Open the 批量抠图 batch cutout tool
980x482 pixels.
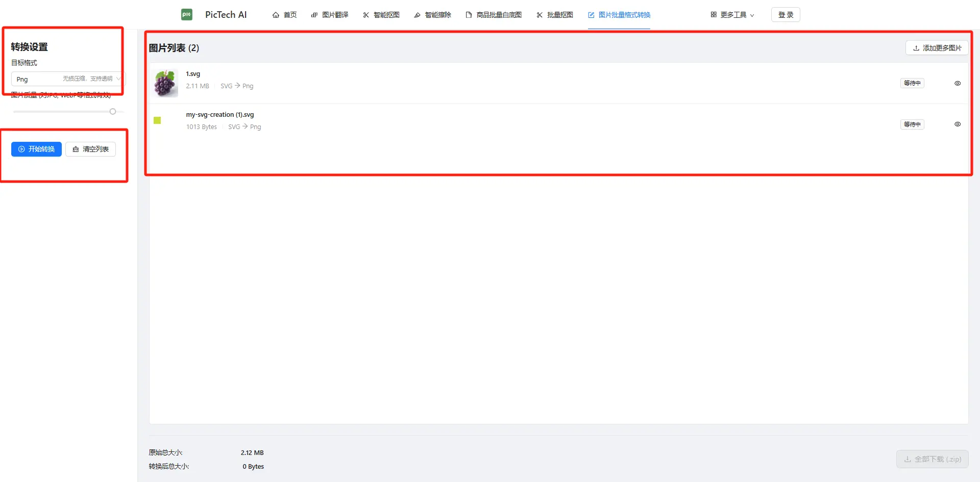tap(539, 15)
